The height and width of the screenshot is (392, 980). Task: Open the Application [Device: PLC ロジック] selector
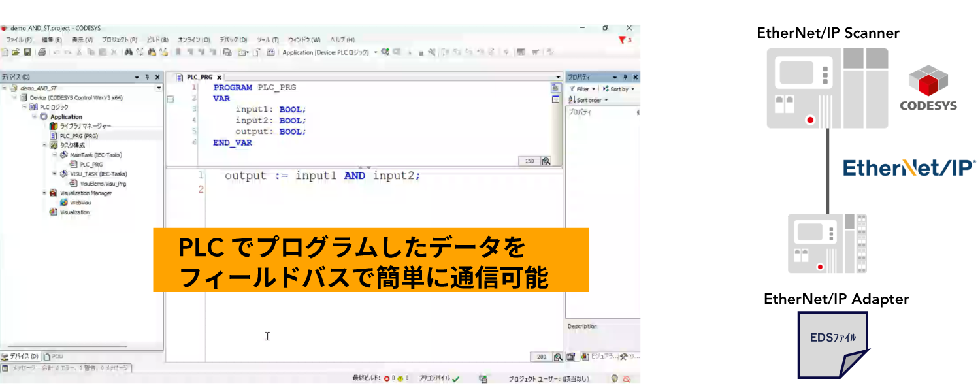click(x=329, y=52)
